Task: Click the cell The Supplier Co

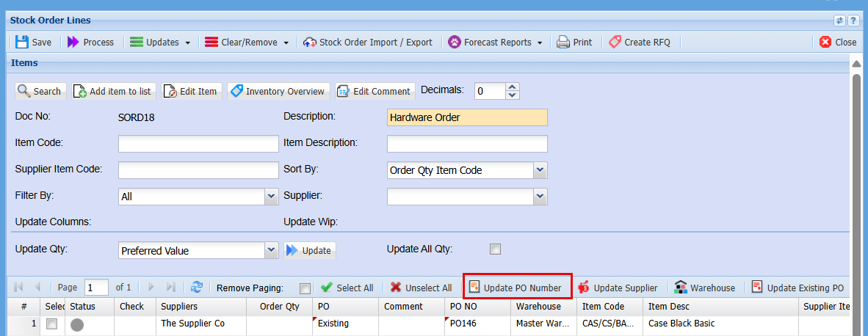Action: 201,324
